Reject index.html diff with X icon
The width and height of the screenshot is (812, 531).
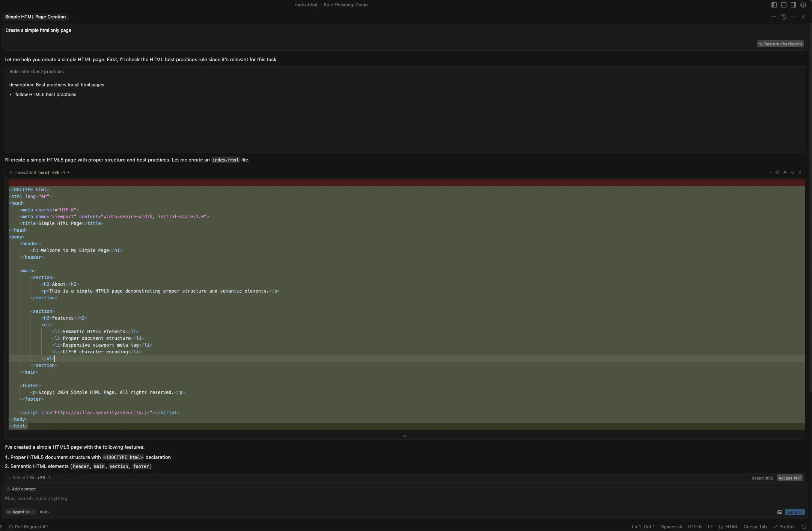(785, 172)
